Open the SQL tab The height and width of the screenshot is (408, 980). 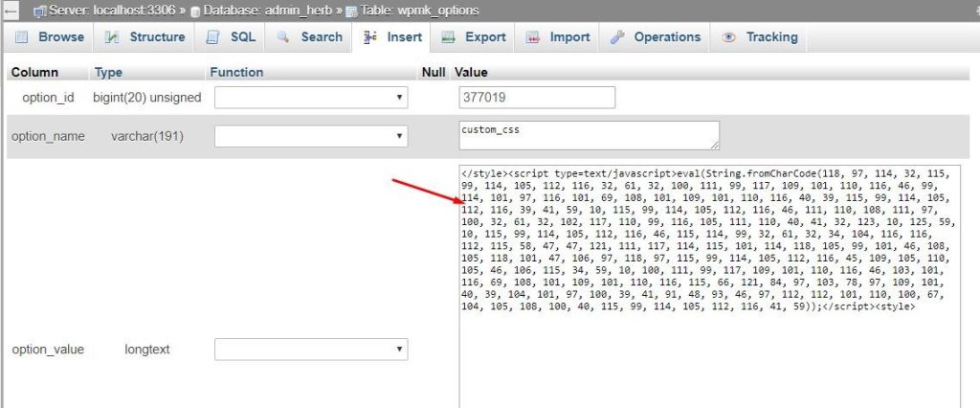[x=230, y=37]
